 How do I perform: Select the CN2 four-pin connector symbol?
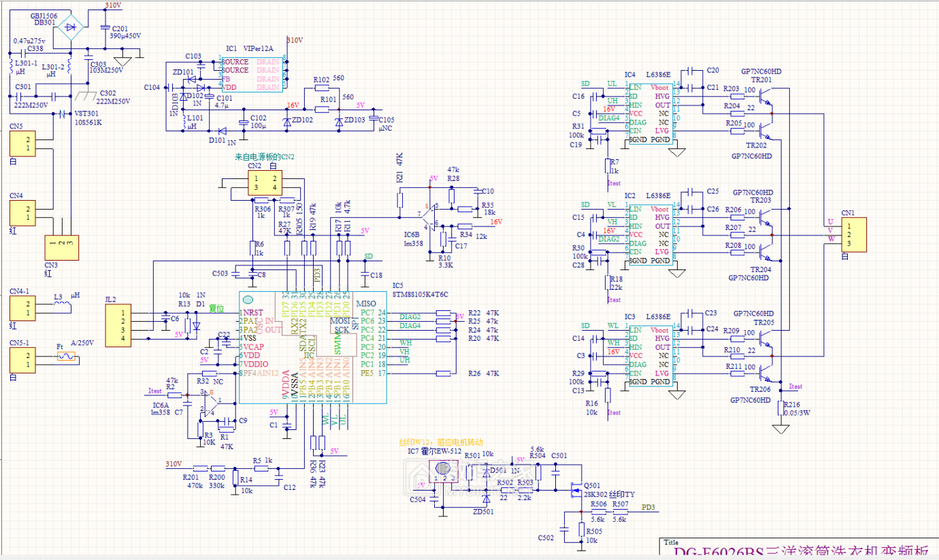coord(265,183)
